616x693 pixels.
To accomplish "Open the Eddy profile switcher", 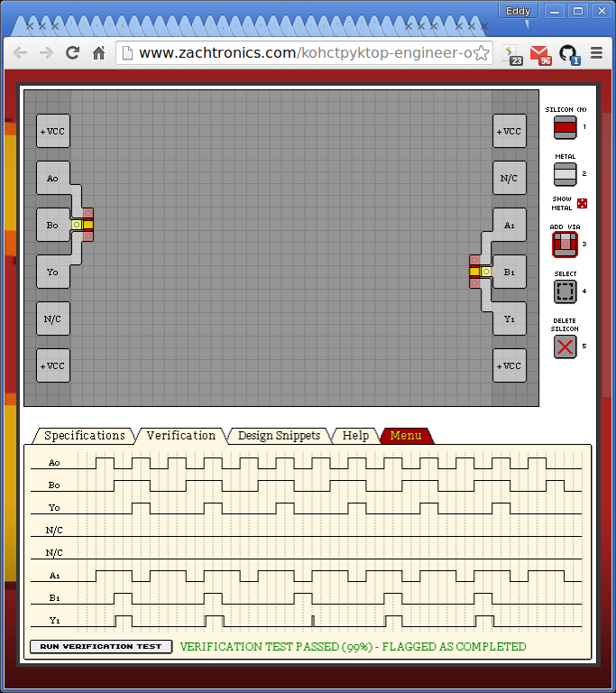I will point(518,11).
